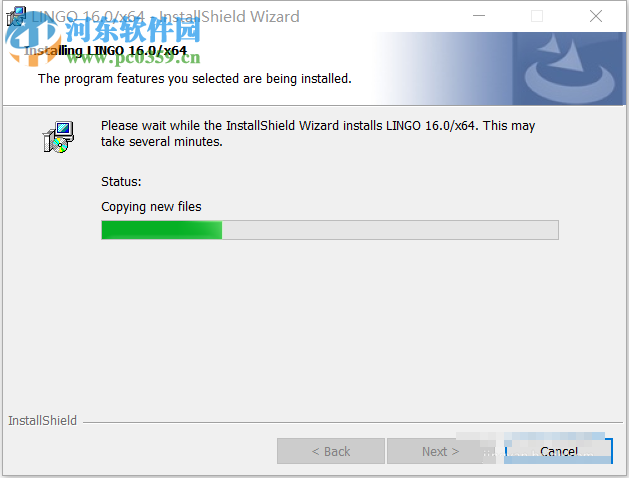The width and height of the screenshot is (629, 478).
Task: Click the 'Please wait while the InstallShield Wizard' message
Action: [318, 134]
